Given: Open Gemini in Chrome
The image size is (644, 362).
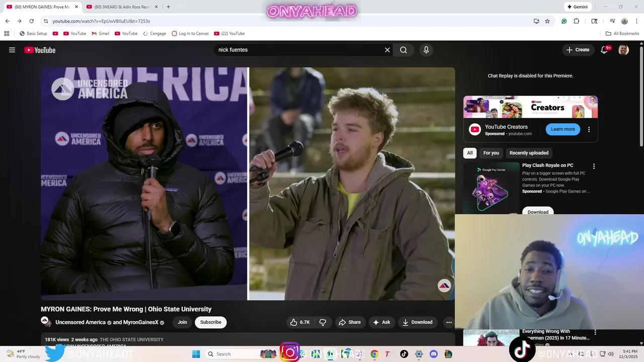Looking at the screenshot, I should click(x=577, y=7).
